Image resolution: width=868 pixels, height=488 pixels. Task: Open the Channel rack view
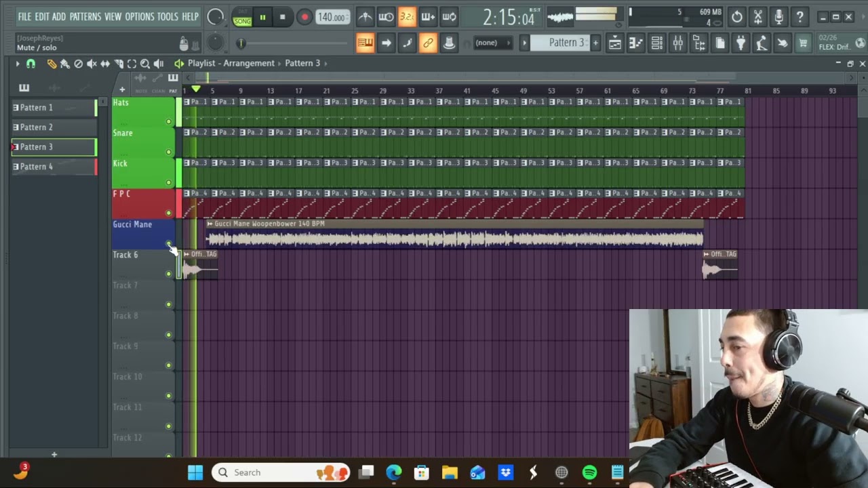pos(657,43)
